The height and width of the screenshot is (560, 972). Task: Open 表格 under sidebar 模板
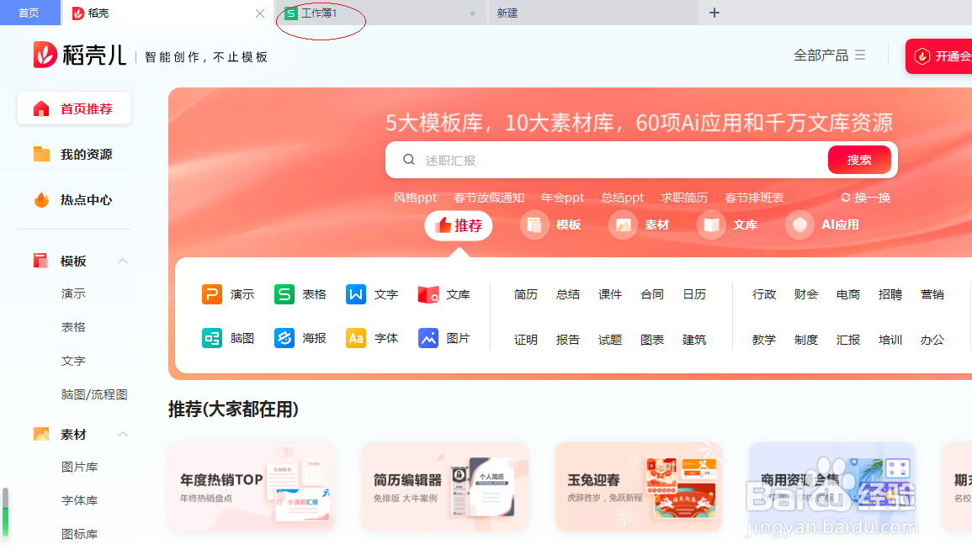pyautogui.click(x=73, y=327)
